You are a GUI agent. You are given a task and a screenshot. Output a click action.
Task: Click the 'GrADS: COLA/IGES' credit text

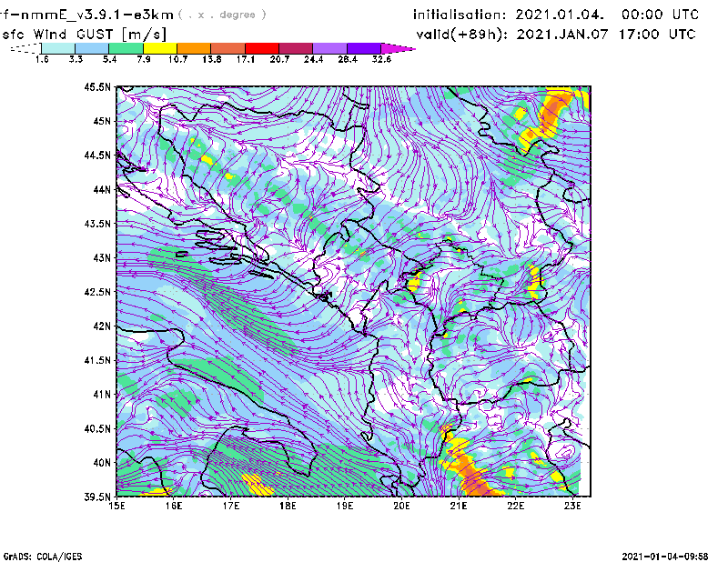click(x=43, y=557)
